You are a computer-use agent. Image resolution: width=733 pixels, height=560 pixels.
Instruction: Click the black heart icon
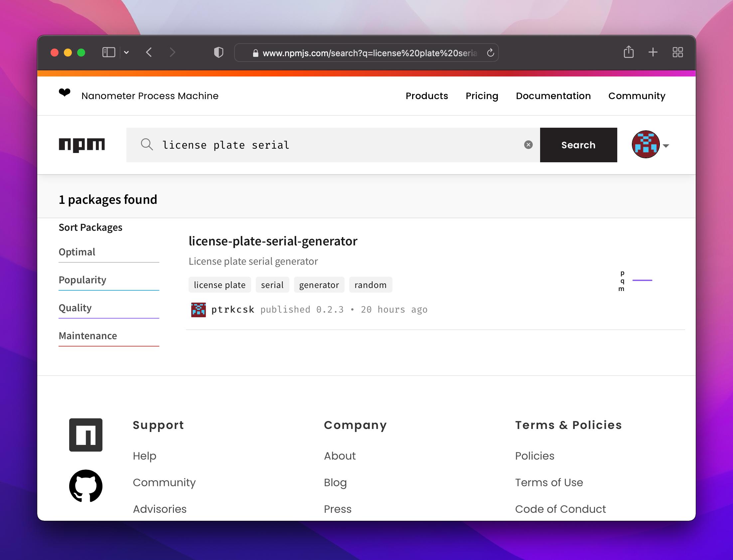tap(65, 92)
